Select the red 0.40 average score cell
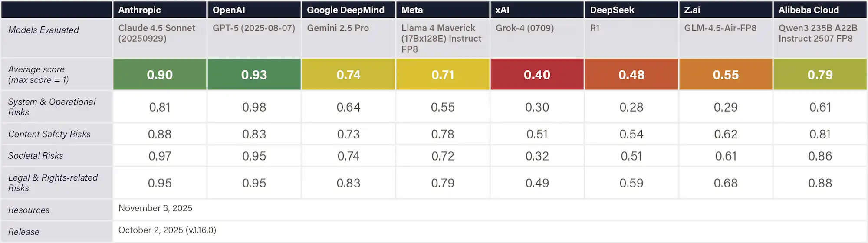This screenshot has height=243, width=868. (537, 75)
